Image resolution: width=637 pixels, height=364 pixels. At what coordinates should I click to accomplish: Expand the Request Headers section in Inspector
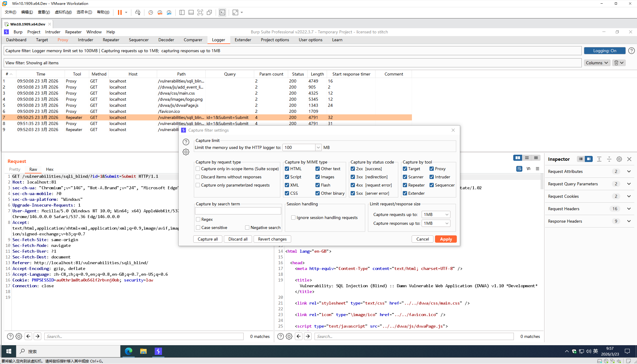[629, 209]
